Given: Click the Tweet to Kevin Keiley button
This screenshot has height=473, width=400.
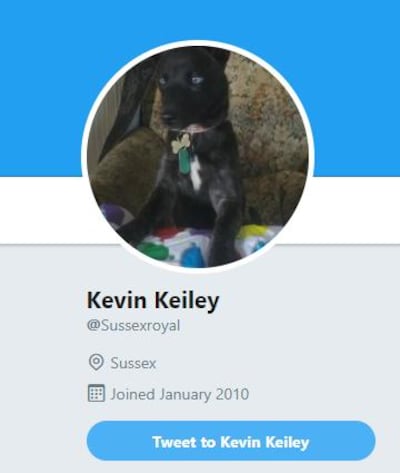Looking at the screenshot, I should [231, 441].
